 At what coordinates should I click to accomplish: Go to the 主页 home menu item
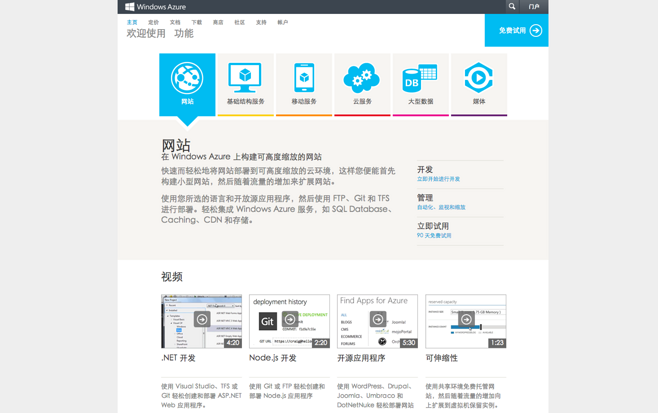[x=132, y=22]
